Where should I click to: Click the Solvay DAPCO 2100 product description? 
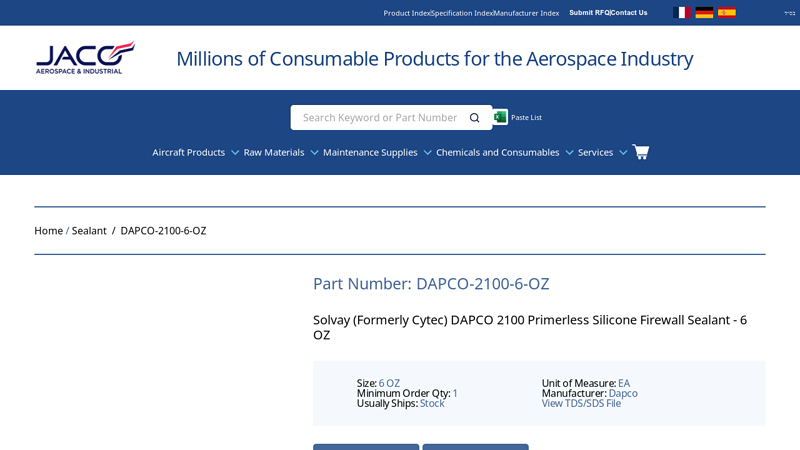point(530,327)
